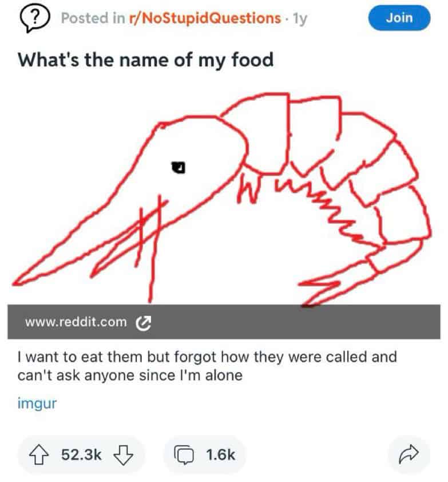Open the post title "What's the name of my food"

point(146,60)
